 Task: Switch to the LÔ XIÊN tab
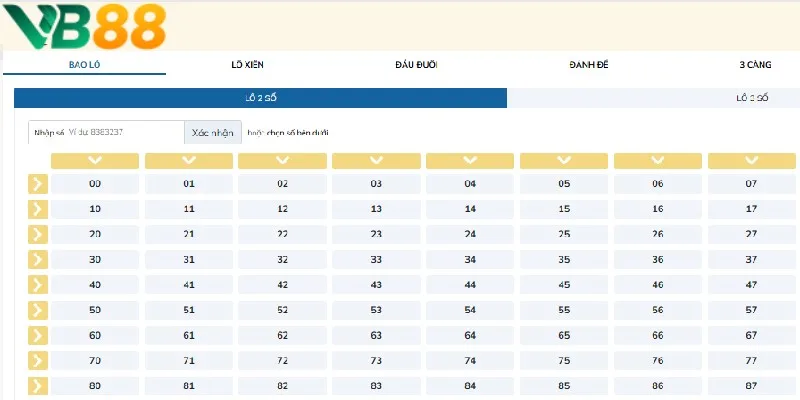(x=246, y=65)
